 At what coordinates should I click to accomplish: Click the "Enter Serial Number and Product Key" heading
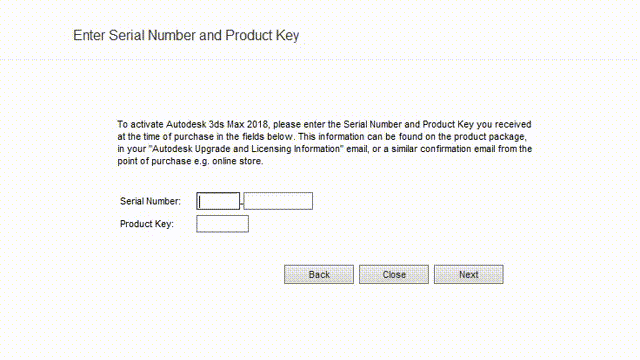click(x=186, y=36)
